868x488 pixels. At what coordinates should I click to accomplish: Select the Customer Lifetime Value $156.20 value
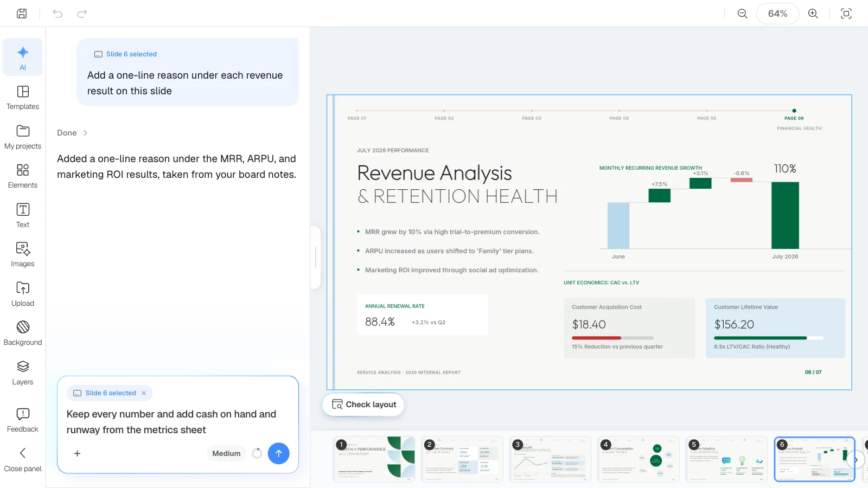(734, 324)
